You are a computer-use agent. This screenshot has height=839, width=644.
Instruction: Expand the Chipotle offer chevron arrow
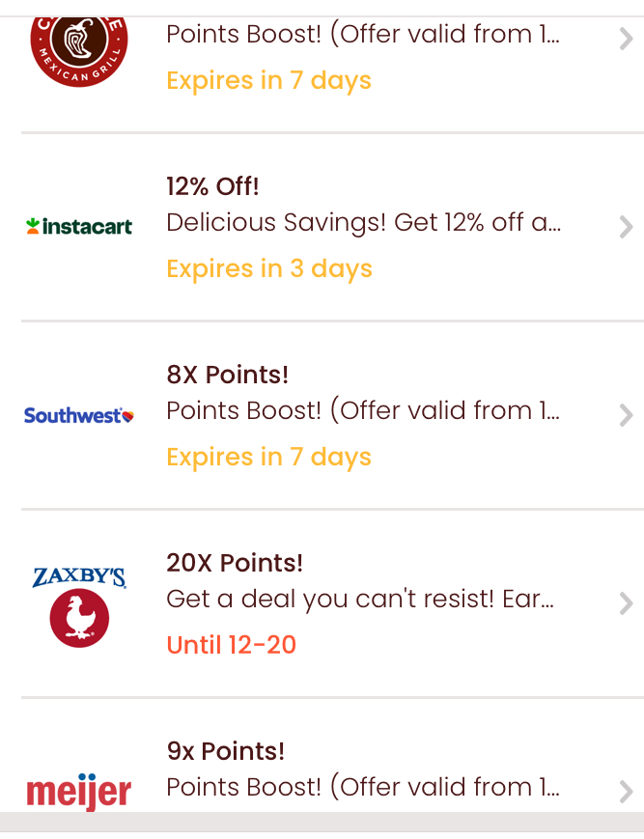point(626,39)
